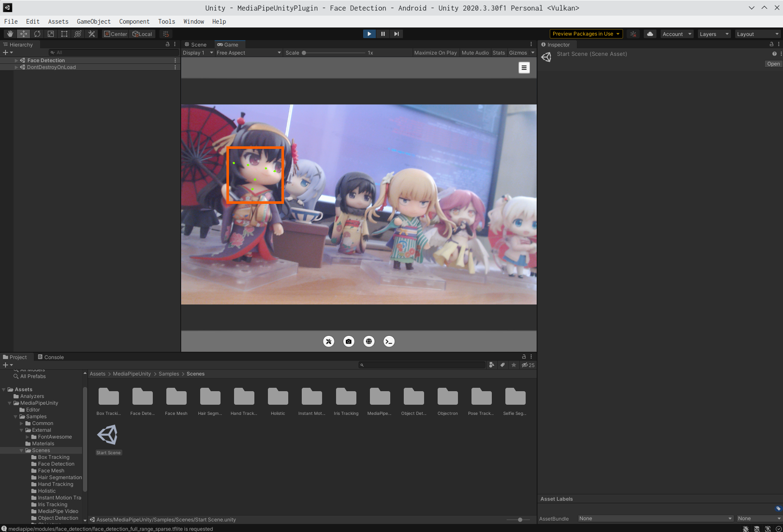Open the Component menu
Screen dimensions: 783x532
pos(134,22)
